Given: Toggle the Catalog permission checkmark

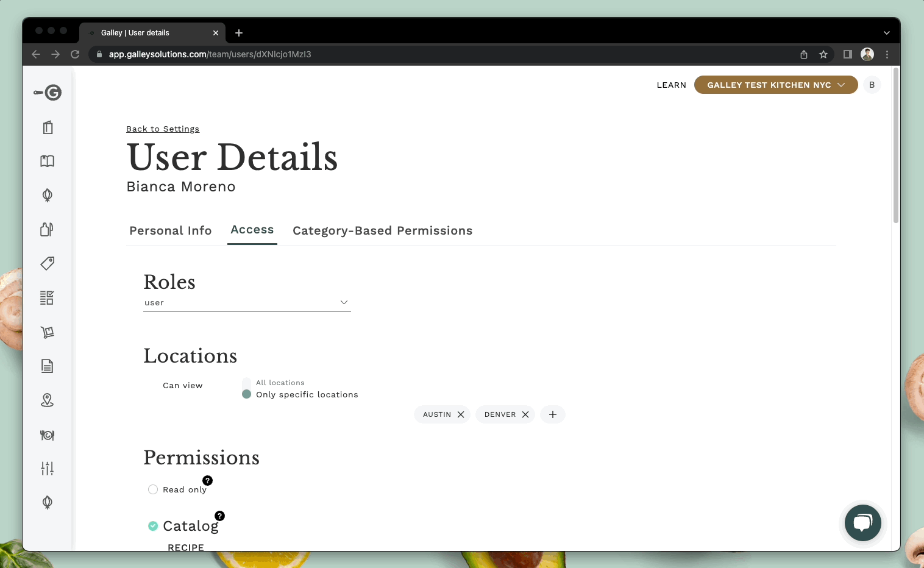Looking at the screenshot, I should 152,525.
